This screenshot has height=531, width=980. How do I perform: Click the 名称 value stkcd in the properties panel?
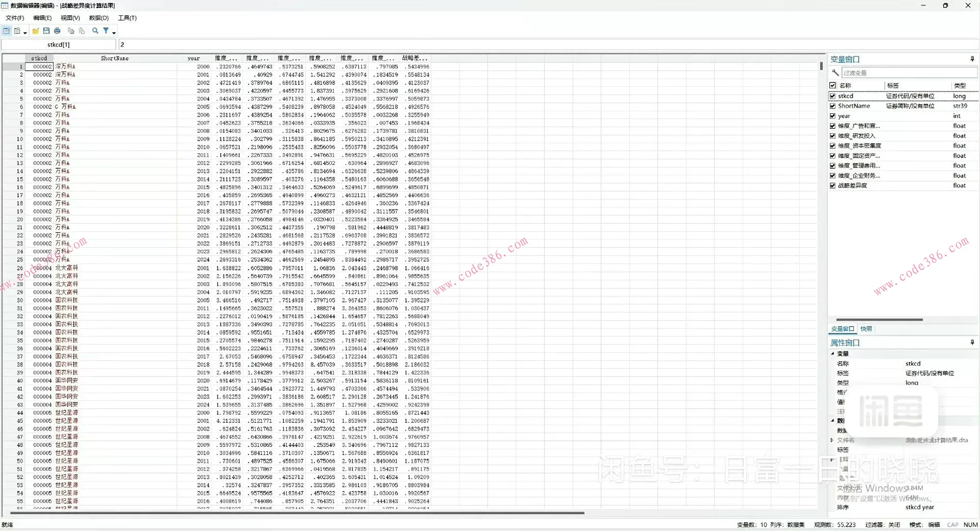tap(913, 364)
